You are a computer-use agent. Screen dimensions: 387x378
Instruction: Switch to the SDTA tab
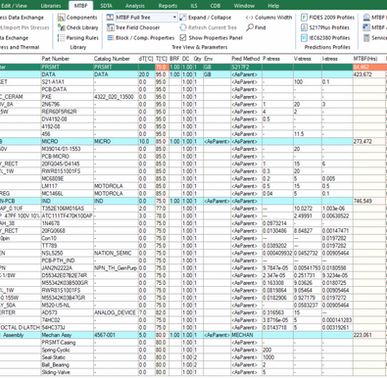point(106,6)
